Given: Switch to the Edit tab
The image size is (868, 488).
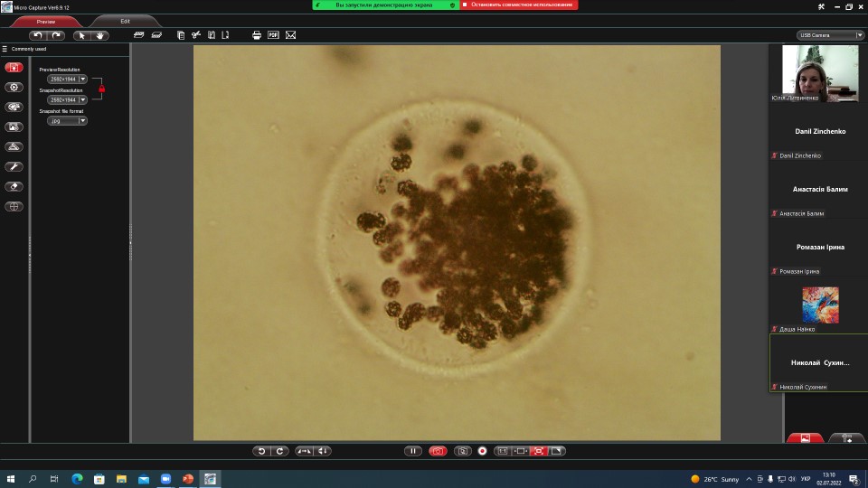Looking at the screenshot, I should [125, 22].
